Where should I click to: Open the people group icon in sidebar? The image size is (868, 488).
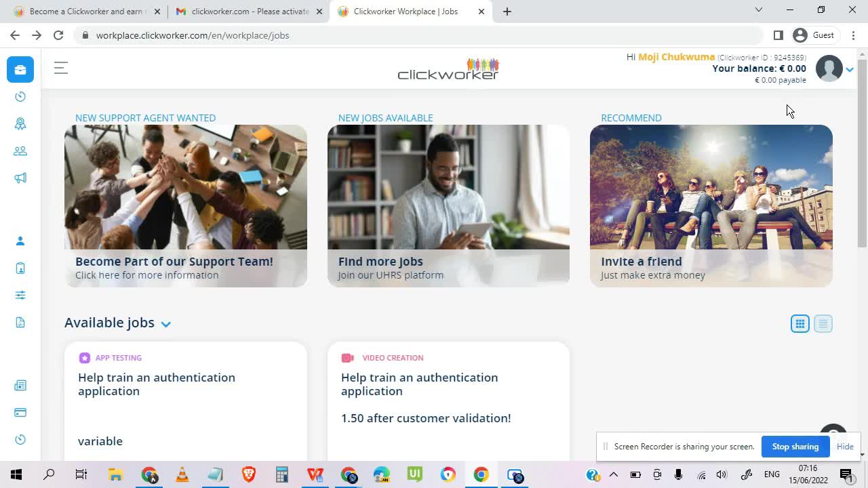[x=20, y=151]
